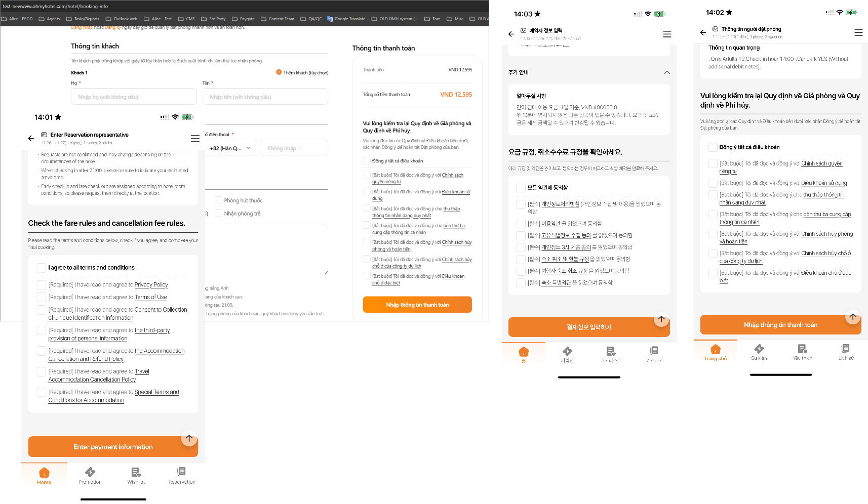Click plus icon Thêm khách (tùy chọn)
The width and height of the screenshot is (868, 504).
(x=279, y=72)
